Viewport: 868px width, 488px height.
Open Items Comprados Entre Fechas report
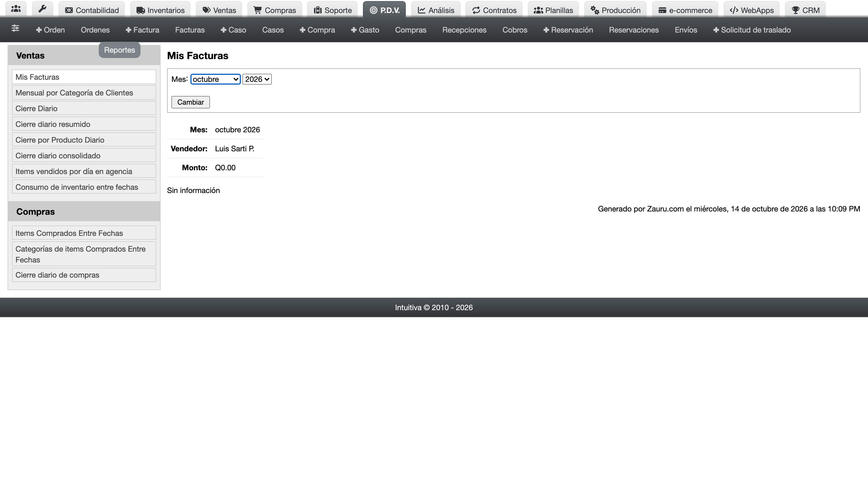pos(84,233)
